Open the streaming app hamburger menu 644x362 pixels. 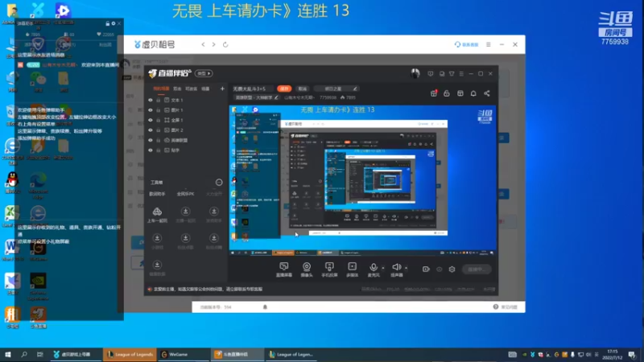[461, 74]
